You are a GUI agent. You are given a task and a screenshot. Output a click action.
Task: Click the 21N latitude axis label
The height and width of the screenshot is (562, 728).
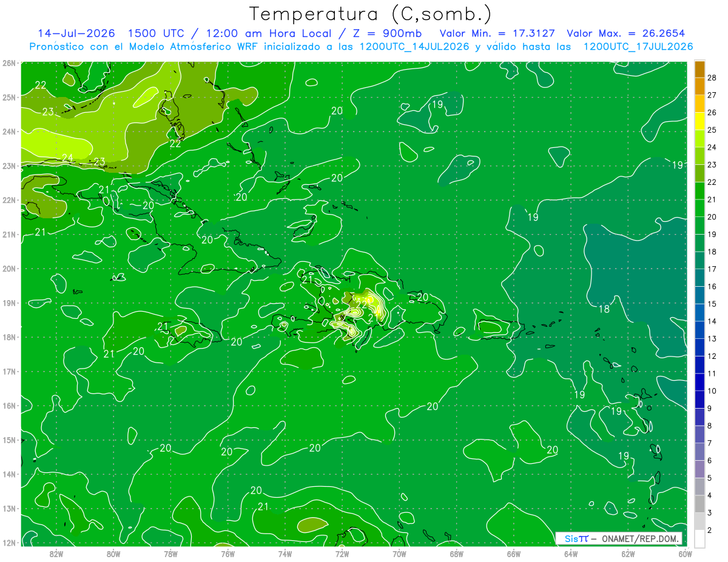pos(8,234)
